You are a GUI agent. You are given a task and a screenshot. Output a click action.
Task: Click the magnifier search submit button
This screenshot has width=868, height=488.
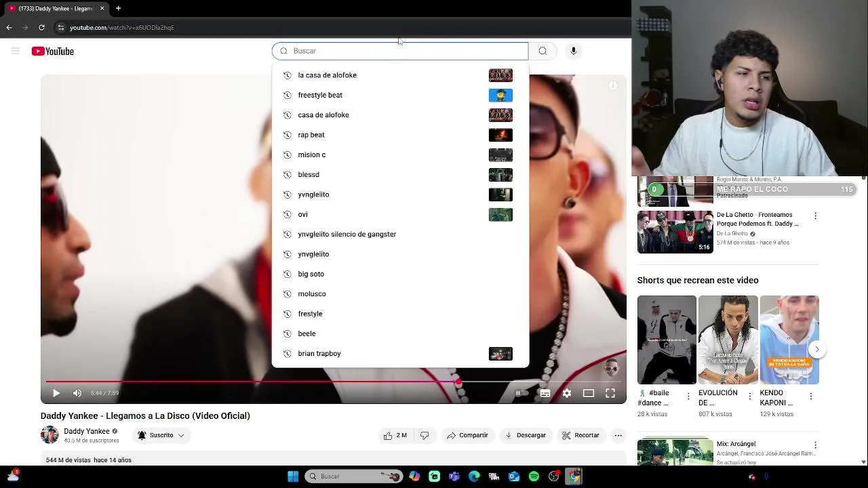click(x=542, y=51)
